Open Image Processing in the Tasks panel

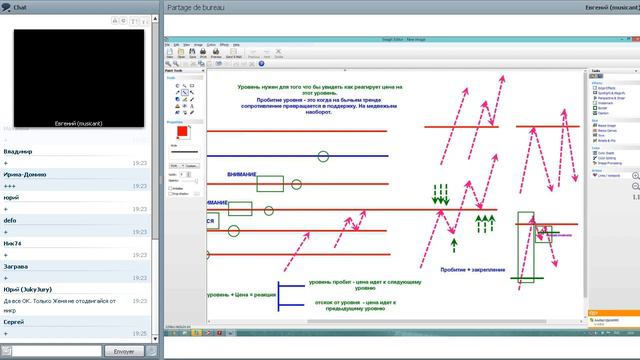click(607, 163)
